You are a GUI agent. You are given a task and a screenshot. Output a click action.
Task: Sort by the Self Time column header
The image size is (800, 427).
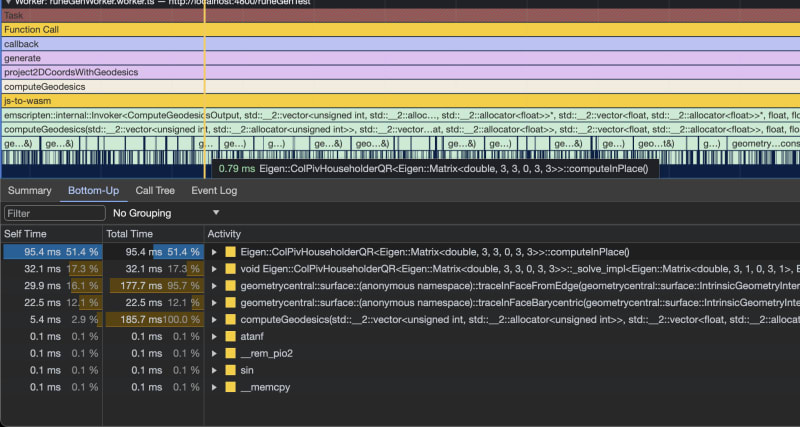click(x=28, y=234)
